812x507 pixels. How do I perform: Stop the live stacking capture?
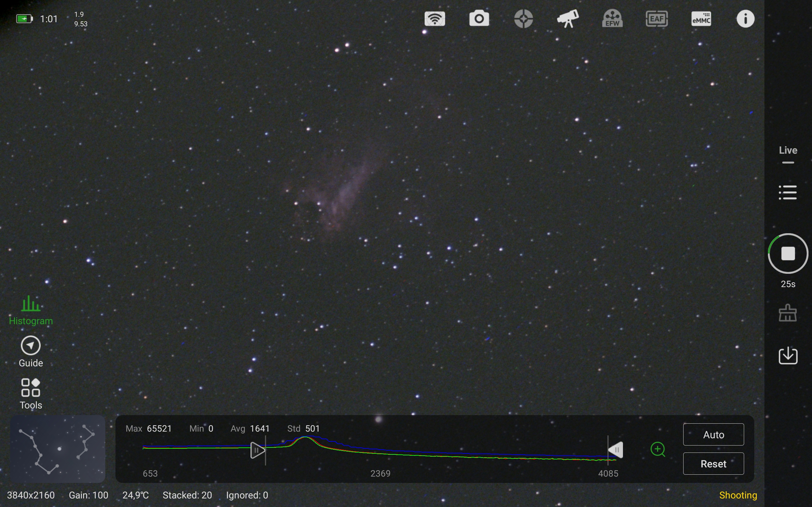pyautogui.click(x=788, y=253)
